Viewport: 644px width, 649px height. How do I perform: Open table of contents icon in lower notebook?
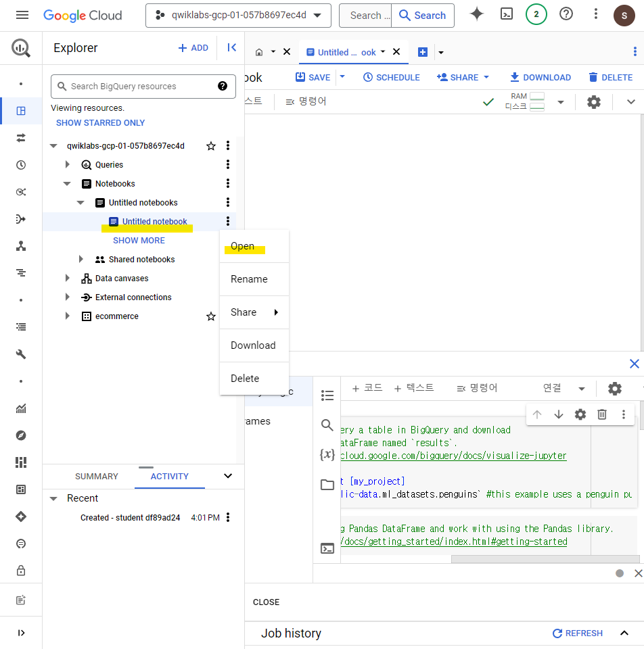(327, 395)
